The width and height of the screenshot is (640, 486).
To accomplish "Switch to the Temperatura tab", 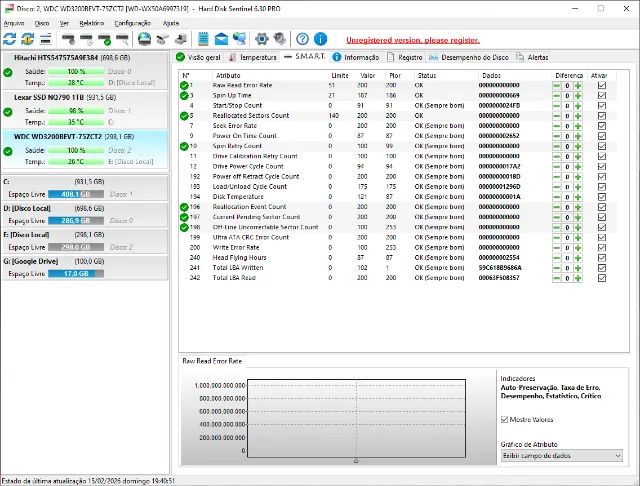I will (x=252, y=58).
